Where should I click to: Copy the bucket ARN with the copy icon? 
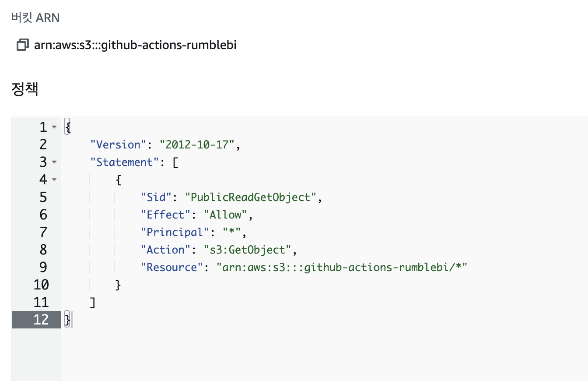click(23, 45)
